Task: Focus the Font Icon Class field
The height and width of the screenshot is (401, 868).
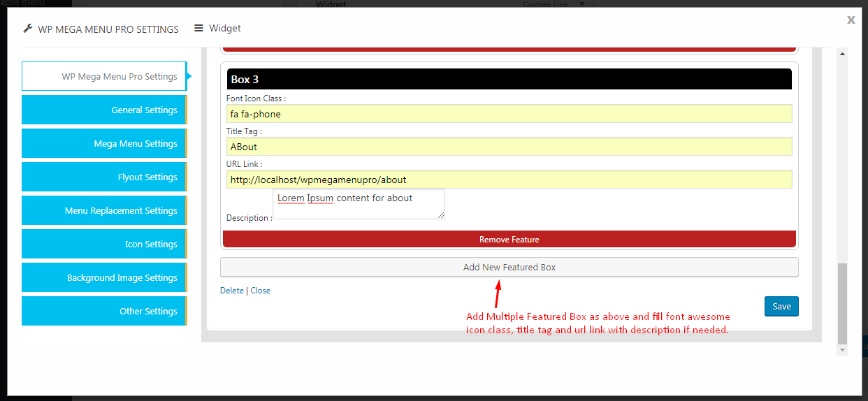Action: [x=509, y=113]
